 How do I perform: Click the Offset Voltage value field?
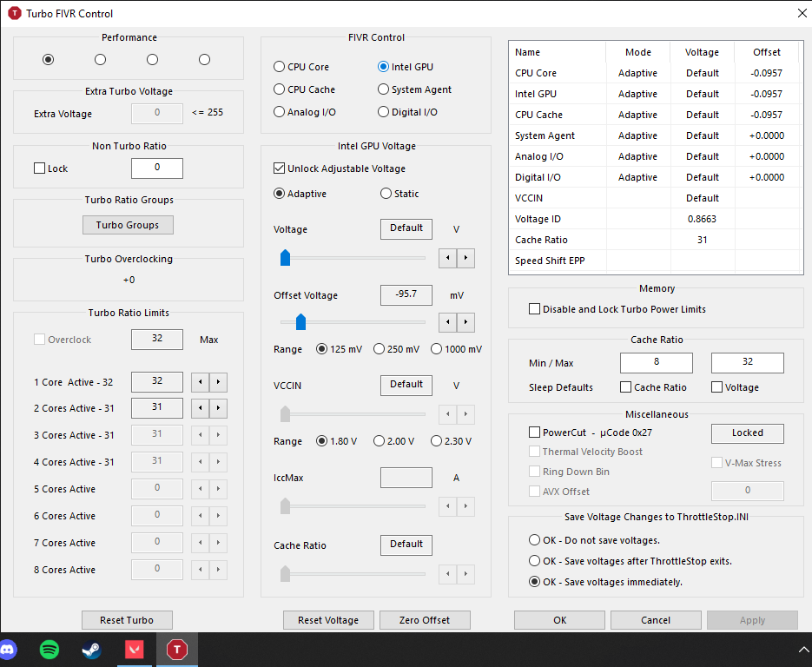click(406, 294)
